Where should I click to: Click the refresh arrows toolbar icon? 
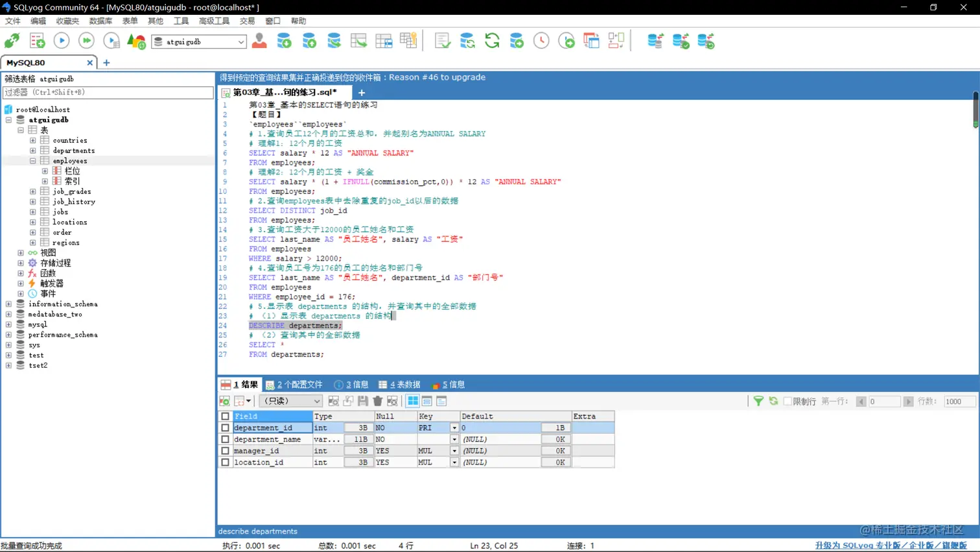[x=492, y=41]
